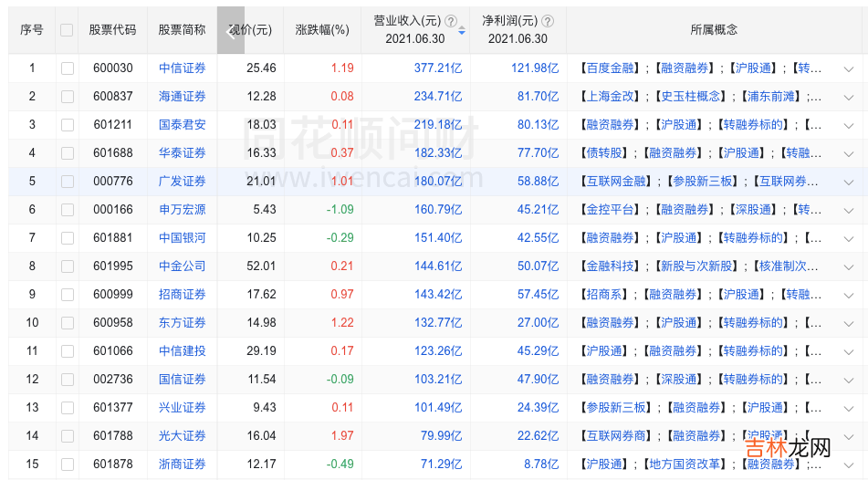The width and height of the screenshot is (868, 480).
Task: Click 东方证券 revenue value 132.77亿
Action: [x=438, y=323]
